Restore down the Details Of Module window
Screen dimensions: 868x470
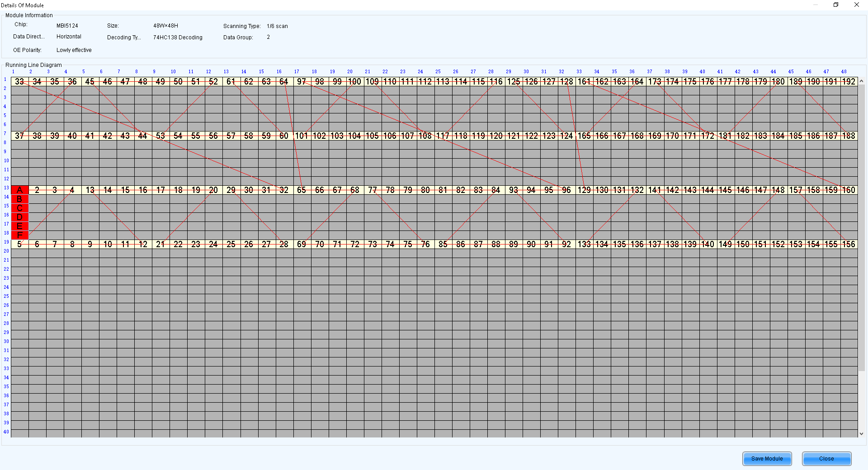point(836,5)
